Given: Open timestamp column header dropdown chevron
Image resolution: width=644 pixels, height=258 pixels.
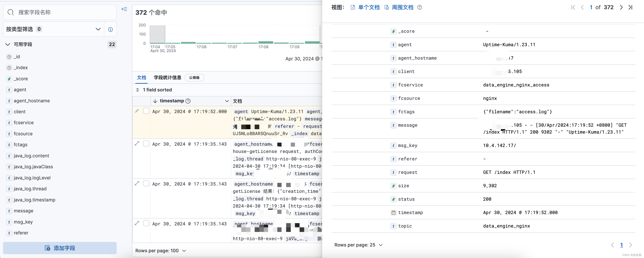Looking at the screenshot, I should [x=227, y=101].
